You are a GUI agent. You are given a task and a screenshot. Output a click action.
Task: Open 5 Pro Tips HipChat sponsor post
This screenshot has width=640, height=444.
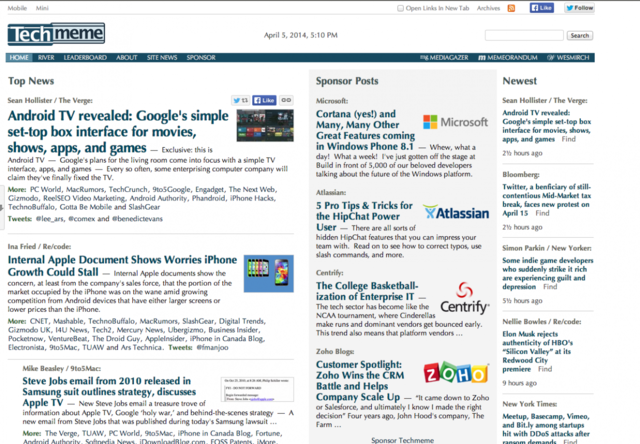pos(364,216)
